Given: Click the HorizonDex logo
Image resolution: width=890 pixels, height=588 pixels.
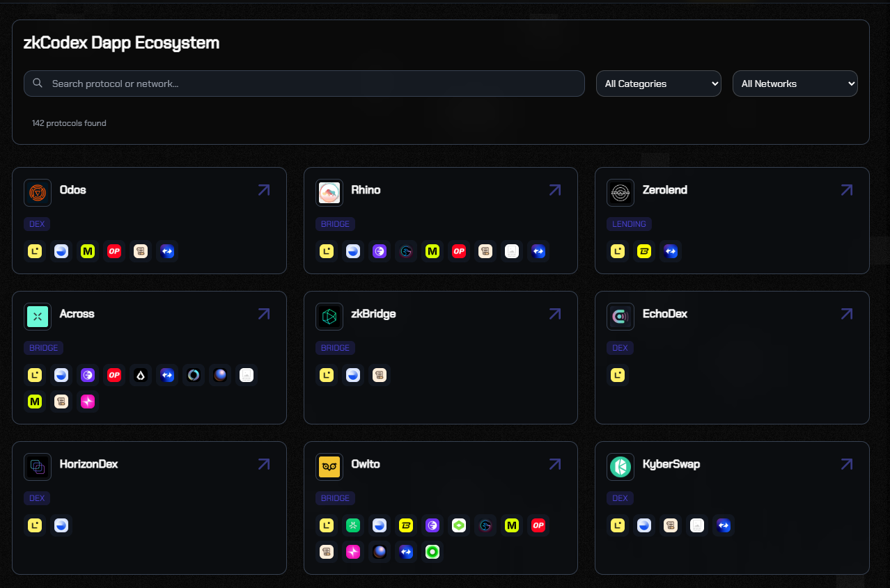Looking at the screenshot, I should pyautogui.click(x=38, y=467).
